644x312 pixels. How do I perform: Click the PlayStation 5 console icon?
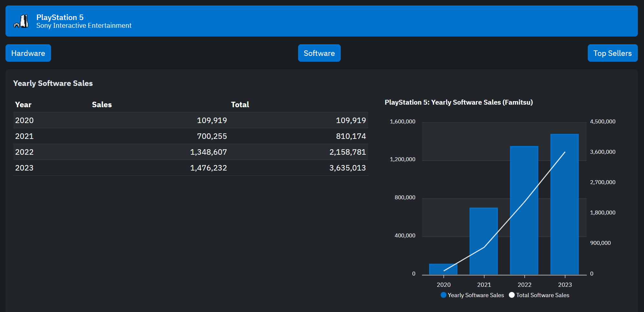click(21, 21)
